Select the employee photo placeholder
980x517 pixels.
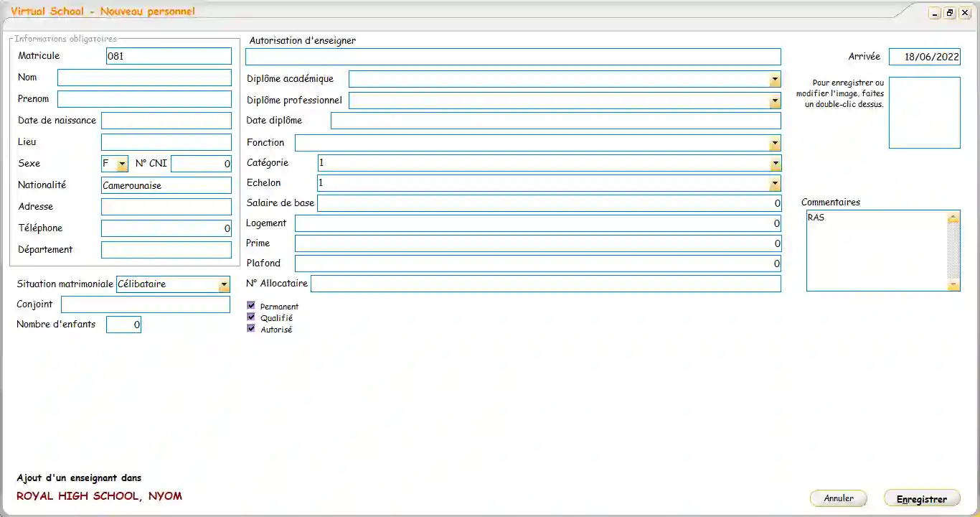924,112
